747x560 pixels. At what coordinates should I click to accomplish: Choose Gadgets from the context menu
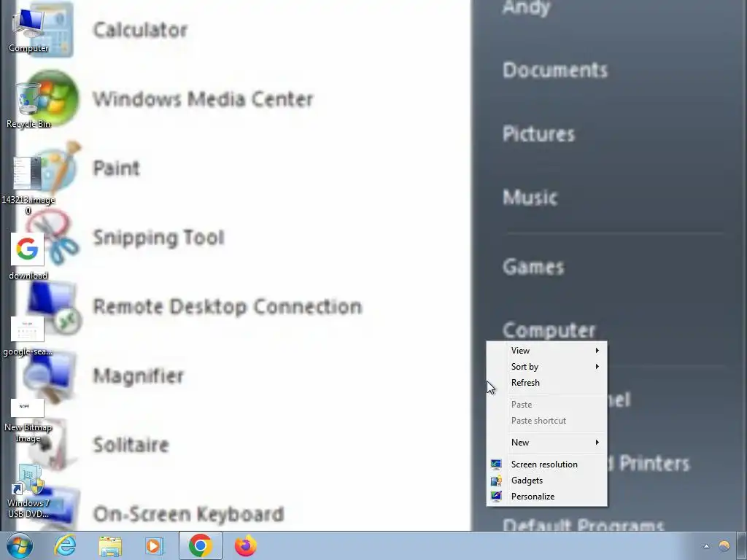pos(547,481)
